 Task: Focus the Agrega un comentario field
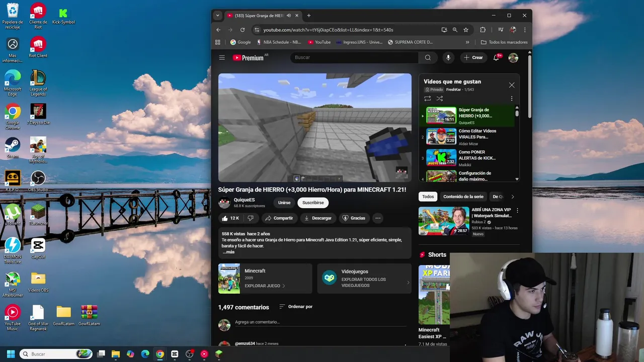(x=320, y=322)
